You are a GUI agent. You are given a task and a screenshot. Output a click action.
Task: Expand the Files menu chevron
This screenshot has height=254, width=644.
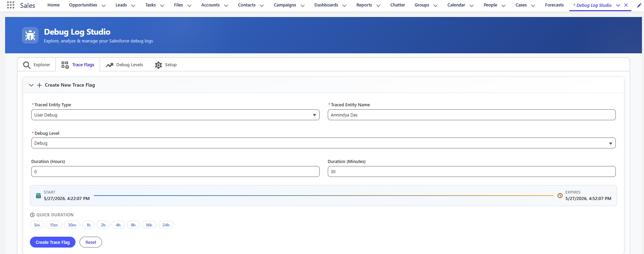pyautogui.click(x=189, y=5)
